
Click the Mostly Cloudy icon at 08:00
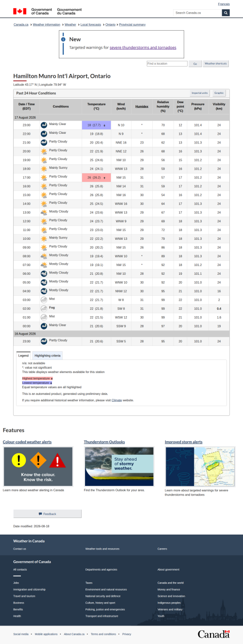tap(44, 256)
